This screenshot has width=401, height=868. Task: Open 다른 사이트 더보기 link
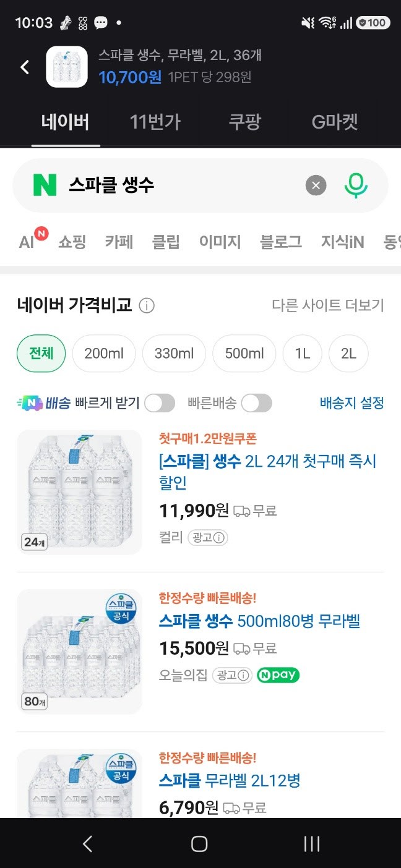328,305
